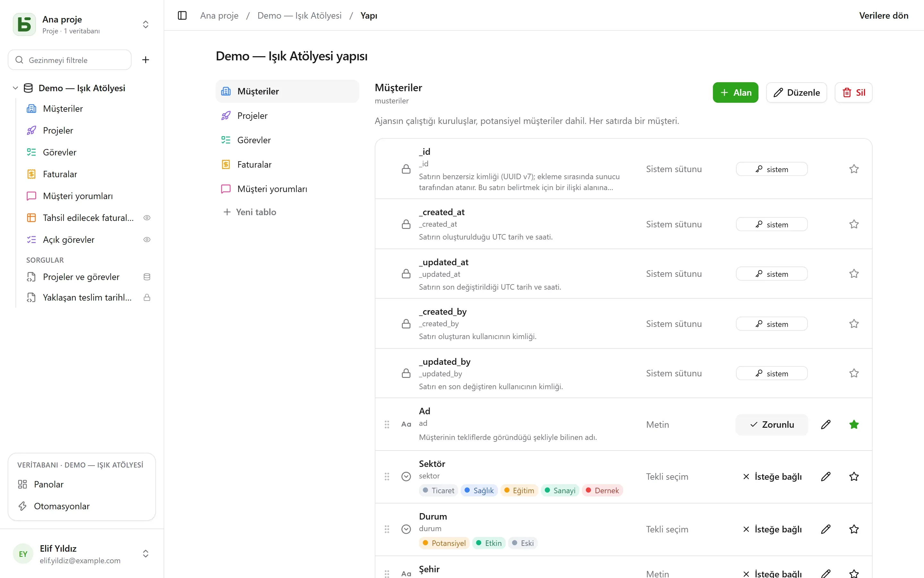The image size is (924, 578).
Task: Grab the drag handle of Sektör field
Action: click(x=387, y=476)
